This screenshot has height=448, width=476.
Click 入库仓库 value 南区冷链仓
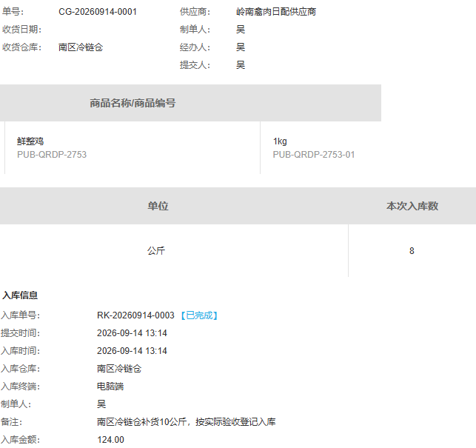(119, 369)
